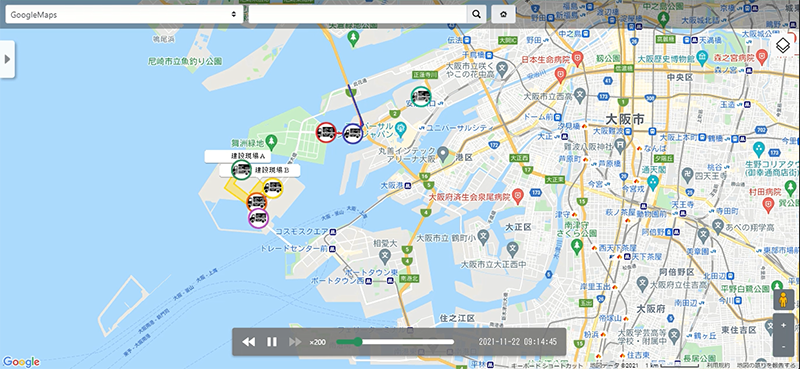Fast forward the playback
This screenshot has width=800, height=369.
(295, 342)
